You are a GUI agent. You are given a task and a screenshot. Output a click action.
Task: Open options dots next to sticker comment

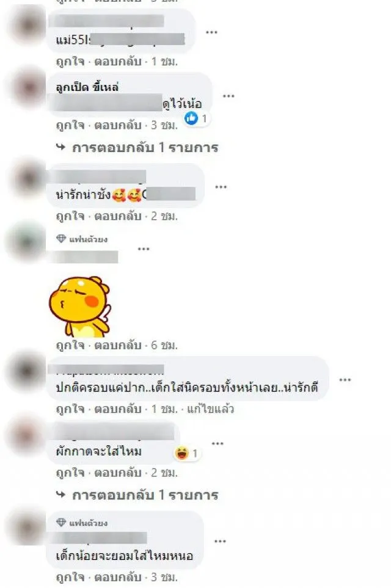144,249
